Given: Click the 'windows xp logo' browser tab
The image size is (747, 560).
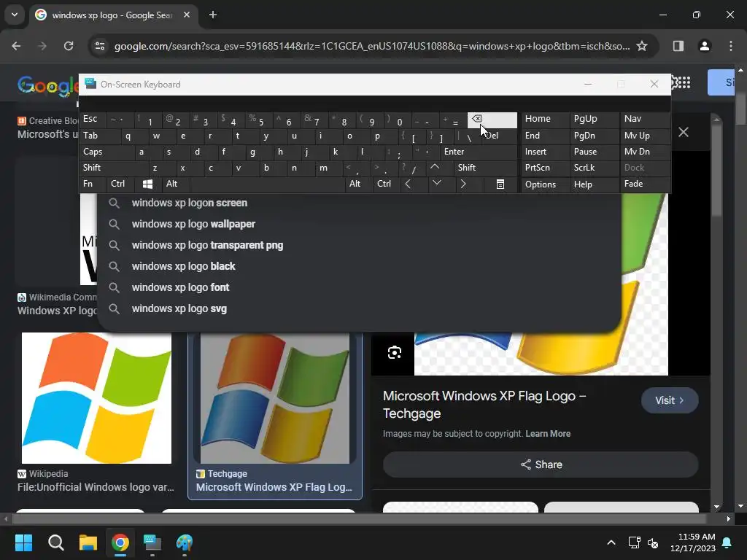Looking at the screenshot, I should pyautogui.click(x=112, y=15).
